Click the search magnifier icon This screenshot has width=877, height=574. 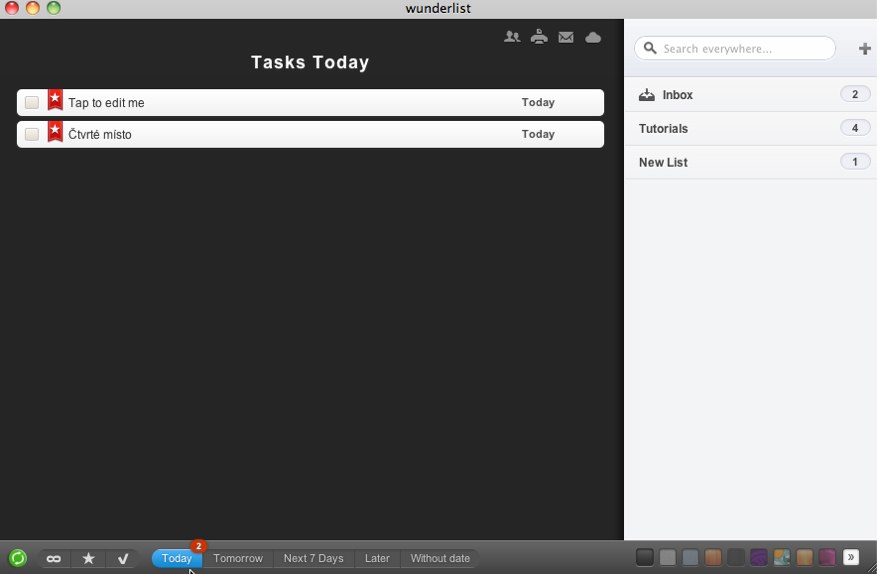(x=650, y=48)
